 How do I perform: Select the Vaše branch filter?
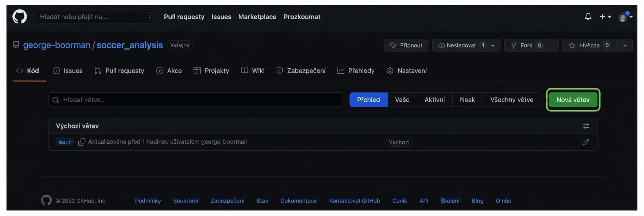402,100
